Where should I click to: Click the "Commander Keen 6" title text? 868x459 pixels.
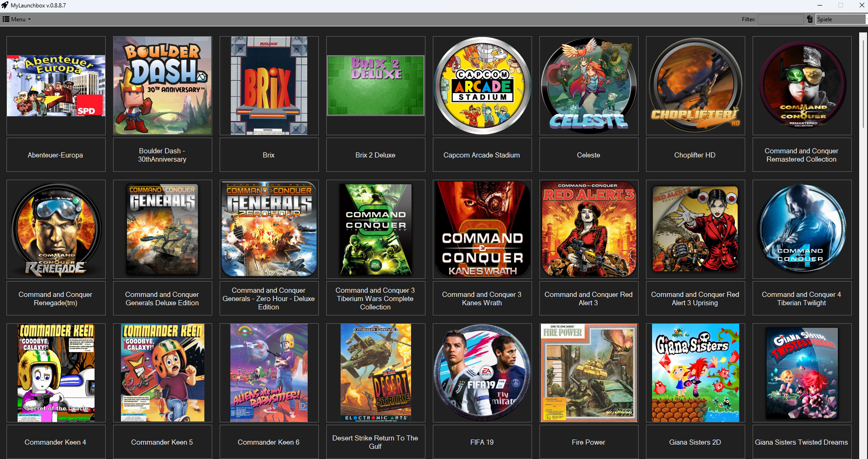(x=269, y=442)
